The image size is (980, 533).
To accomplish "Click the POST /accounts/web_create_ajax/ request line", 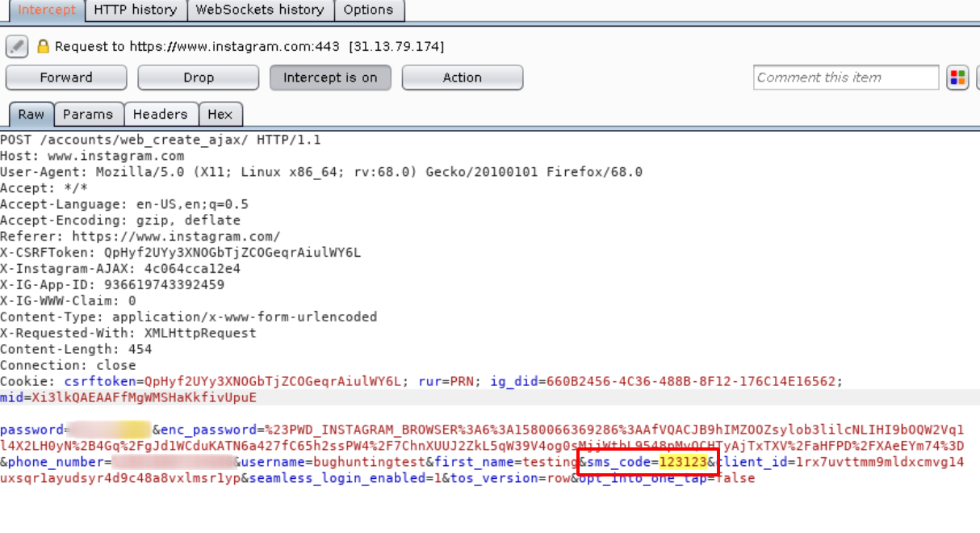I will point(161,140).
